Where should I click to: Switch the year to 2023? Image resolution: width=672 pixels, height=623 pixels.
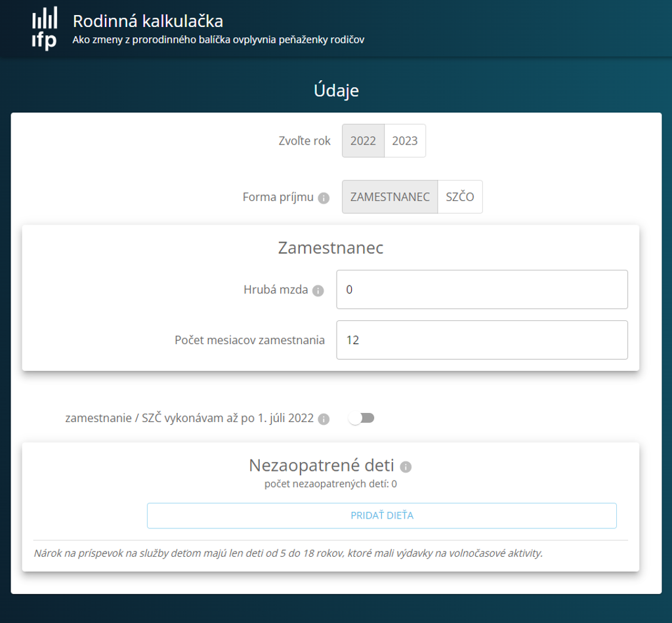tap(404, 141)
